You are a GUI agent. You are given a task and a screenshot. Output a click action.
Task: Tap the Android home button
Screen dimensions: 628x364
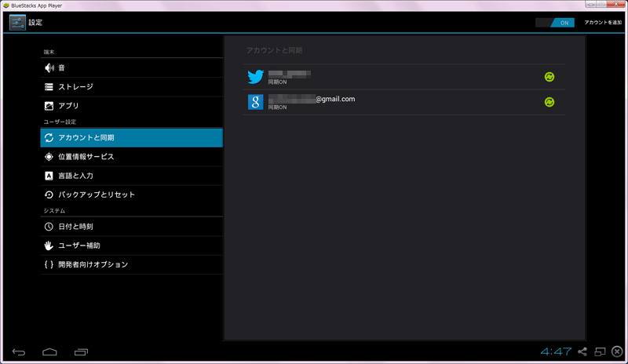pyautogui.click(x=49, y=352)
